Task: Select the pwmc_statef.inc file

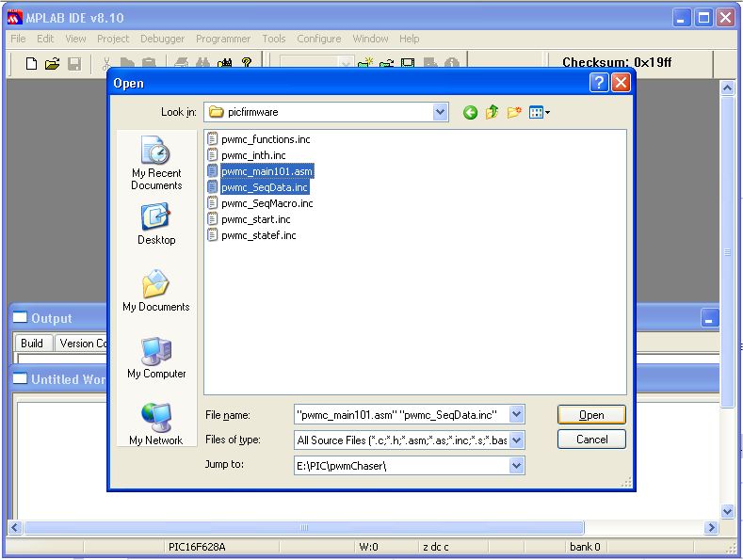Action: [x=258, y=235]
